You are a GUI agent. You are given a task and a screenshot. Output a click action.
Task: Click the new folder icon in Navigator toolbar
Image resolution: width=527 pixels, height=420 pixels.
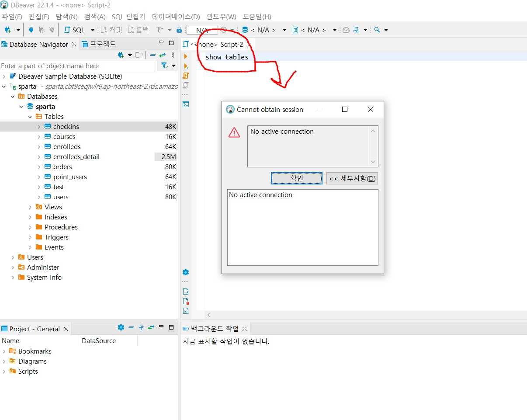139,55
